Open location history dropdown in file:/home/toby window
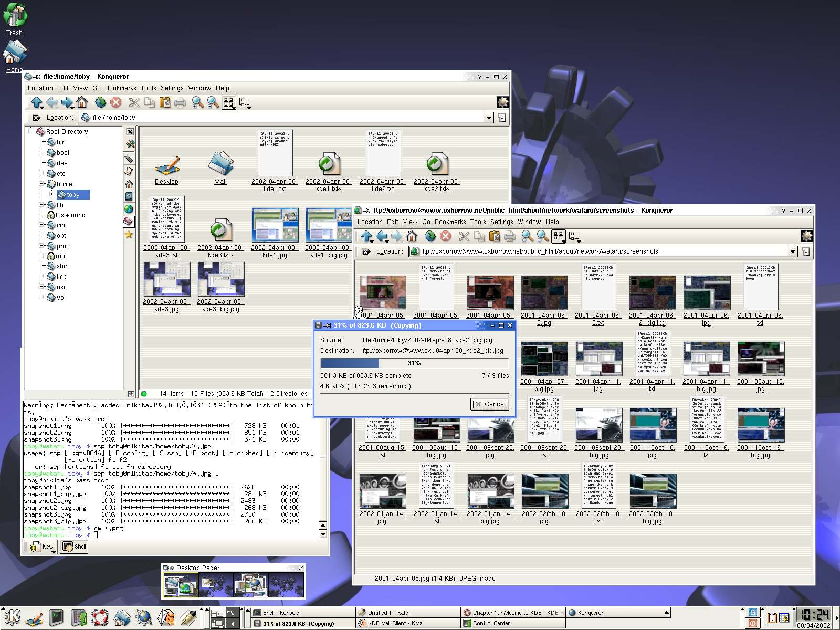Viewport: 840px width, 630px height. 489,118
